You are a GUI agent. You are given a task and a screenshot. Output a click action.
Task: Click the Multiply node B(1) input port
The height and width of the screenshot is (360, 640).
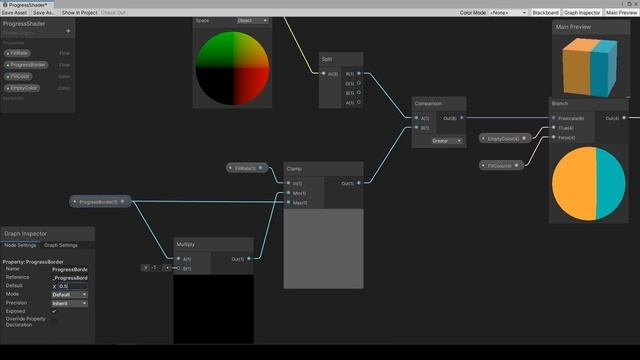(x=178, y=268)
